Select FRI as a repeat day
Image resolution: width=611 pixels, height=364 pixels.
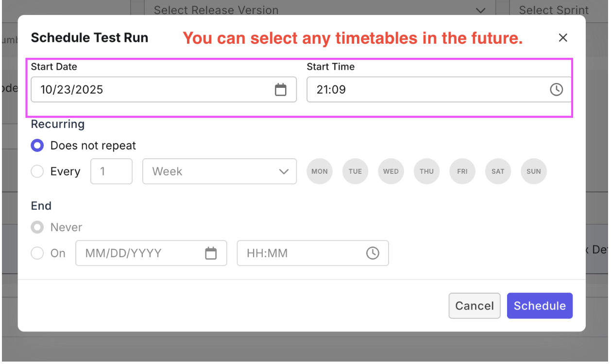(x=462, y=171)
